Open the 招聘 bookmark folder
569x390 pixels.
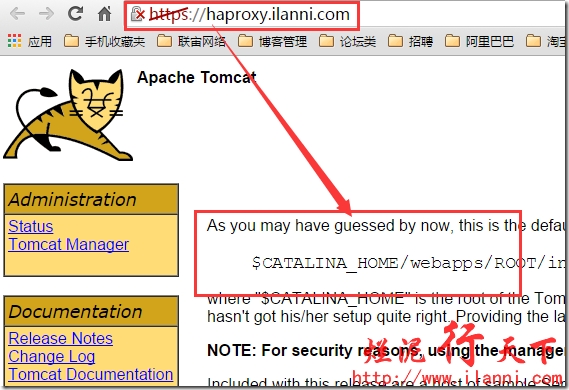pyautogui.click(x=410, y=41)
